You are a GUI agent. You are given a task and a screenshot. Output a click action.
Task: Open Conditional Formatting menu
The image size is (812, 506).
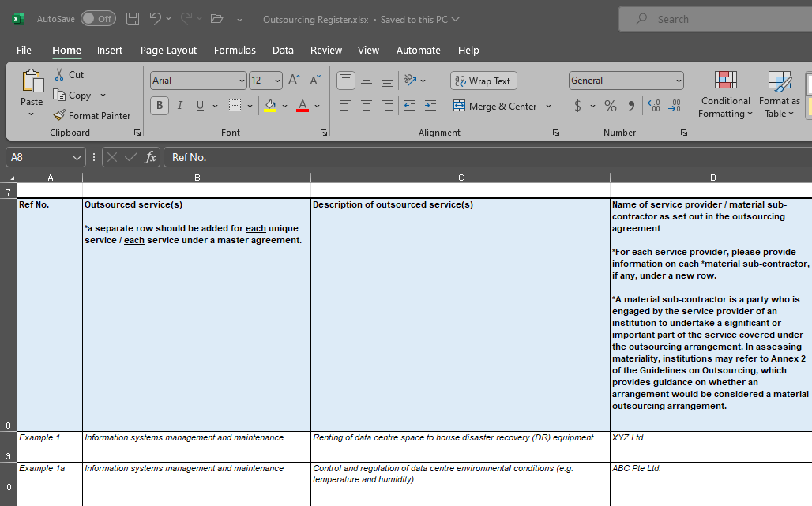[726, 94]
